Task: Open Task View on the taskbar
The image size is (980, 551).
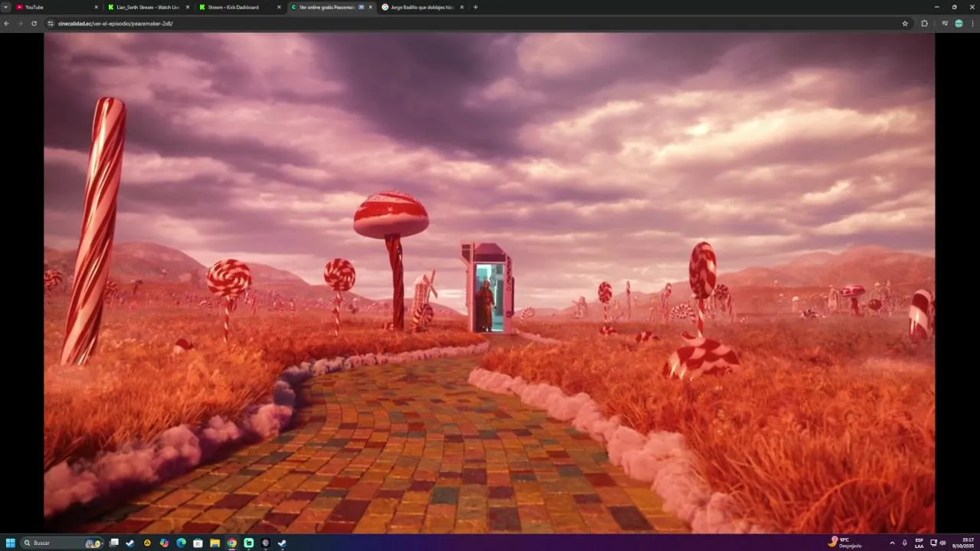Action: [114, 543]
